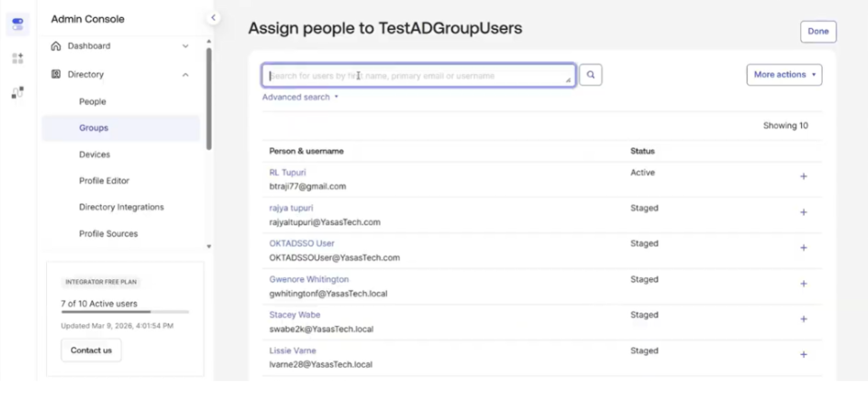The height and width of the screenshot is (411, 868).
Task: Add rajya tupuri using the plus icon
Action: coord(803,212)
